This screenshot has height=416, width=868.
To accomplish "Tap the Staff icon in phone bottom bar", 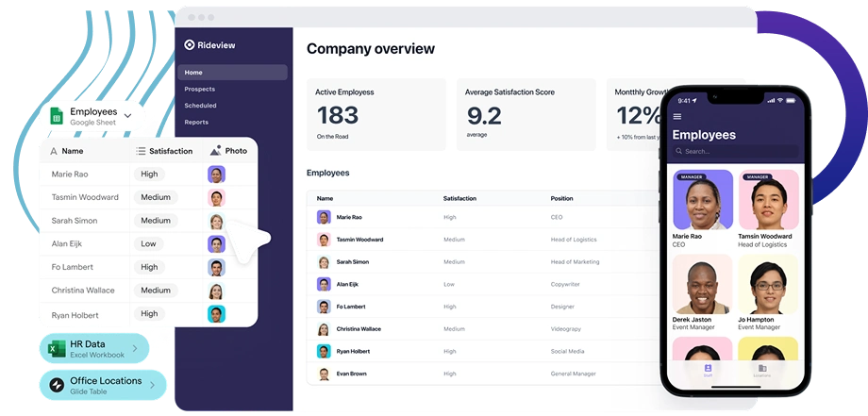I will pos(708,369).
